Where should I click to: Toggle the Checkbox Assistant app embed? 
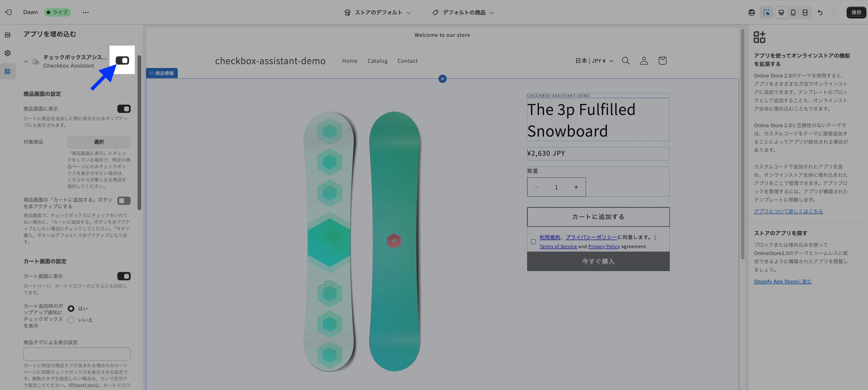(122, 60)
